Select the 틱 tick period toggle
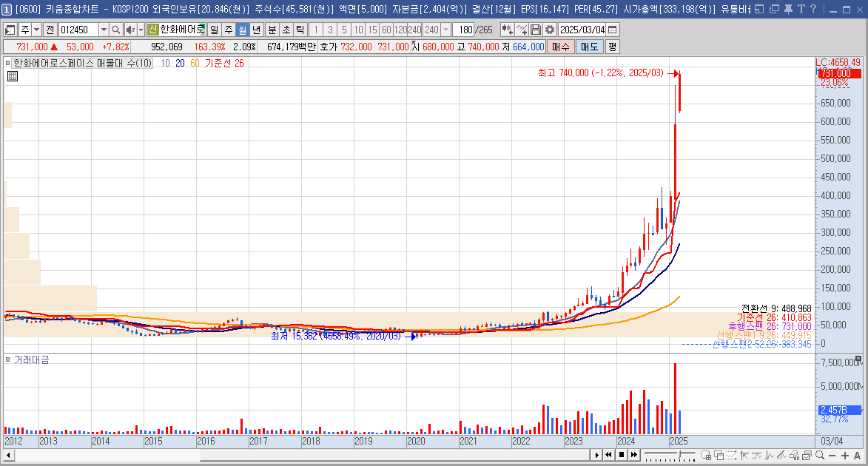This screenshot has width=868, height=466. point(300,30)
